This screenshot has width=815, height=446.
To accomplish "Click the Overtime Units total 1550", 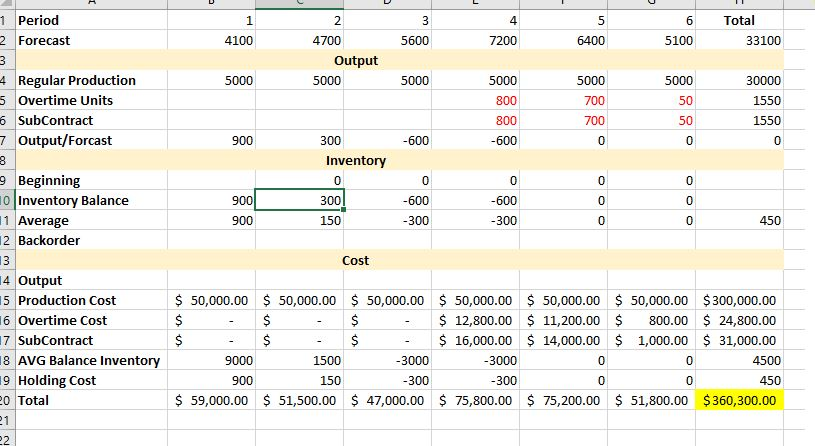I will point(739,100).
